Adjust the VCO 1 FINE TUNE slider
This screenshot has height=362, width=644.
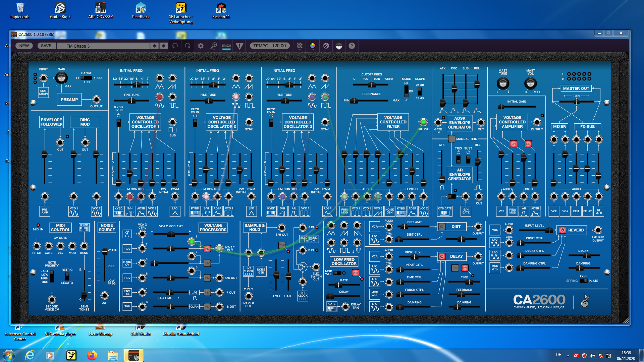(132, 101)
